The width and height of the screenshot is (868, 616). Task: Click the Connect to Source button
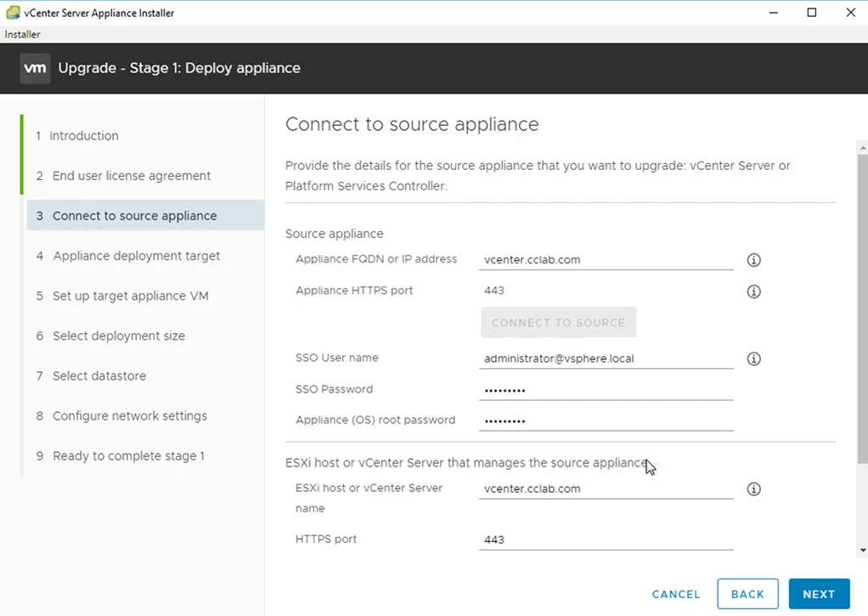click(559, 322)
